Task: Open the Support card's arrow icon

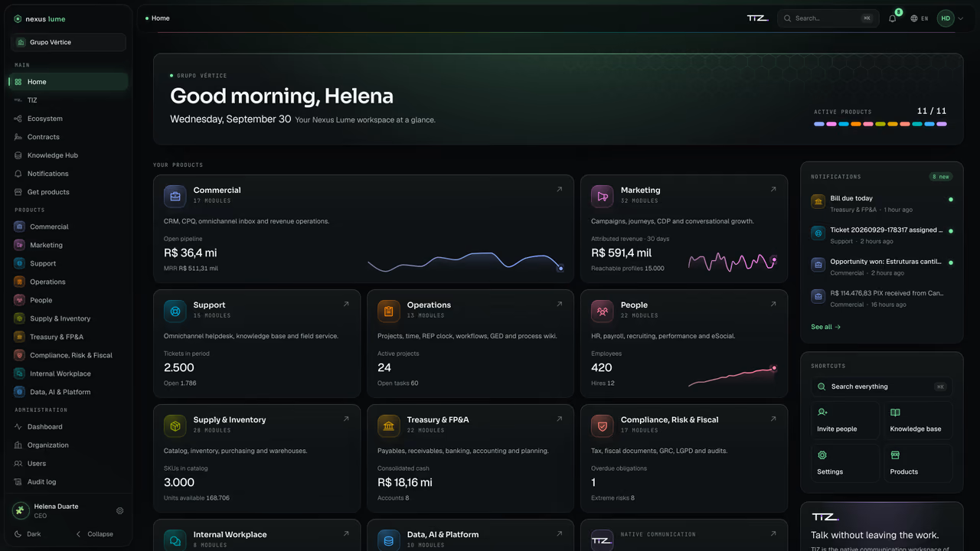Action: tap(346, 305)
